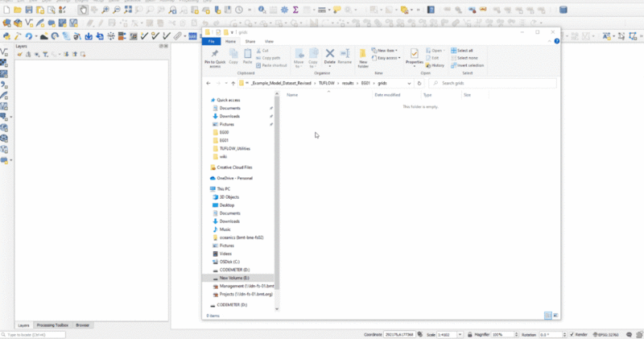Click the Delete icon in ribbon

point(330,54)
